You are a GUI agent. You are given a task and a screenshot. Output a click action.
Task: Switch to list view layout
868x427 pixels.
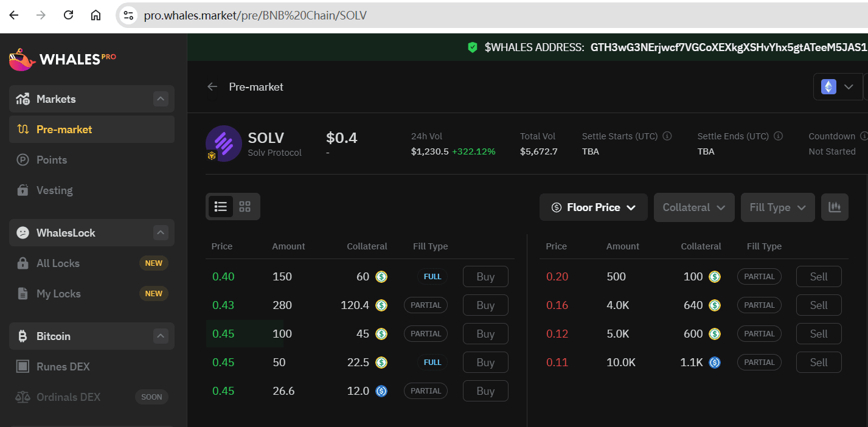tap(221, 206)
